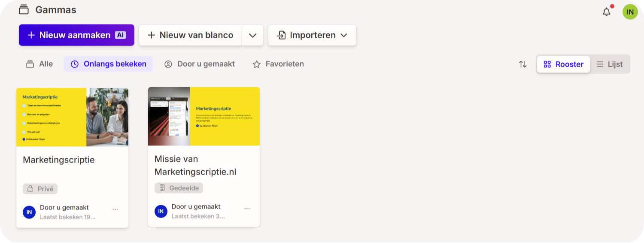
Task: Show the Favorieten tab
Action: 278,64
